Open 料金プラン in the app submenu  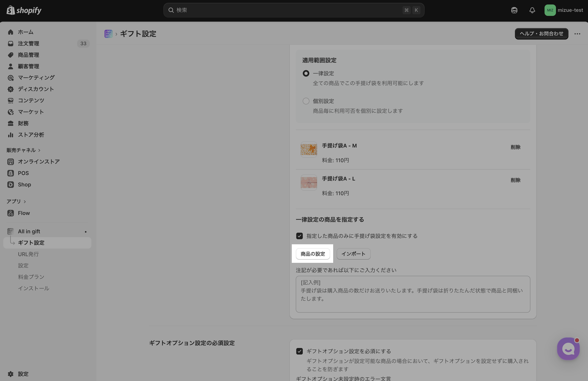[x=31, y=277]
